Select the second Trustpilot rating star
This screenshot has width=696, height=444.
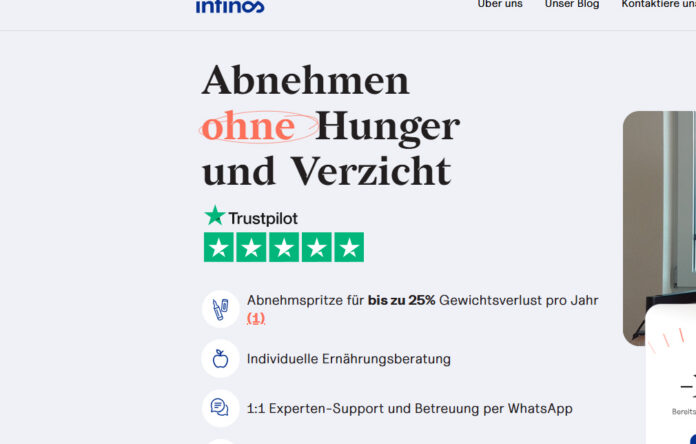[x=251, y=247]
